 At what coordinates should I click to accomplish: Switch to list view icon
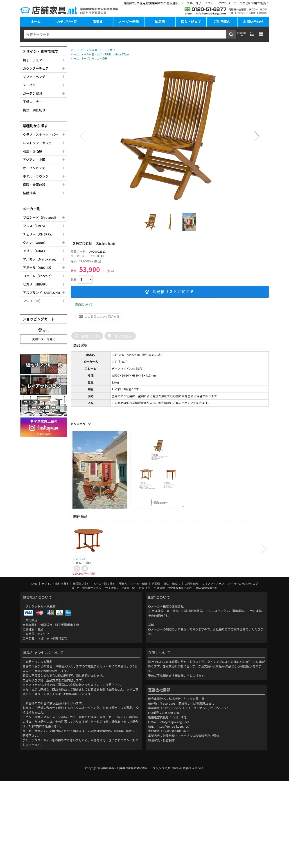pyautogui.click(x=252, y=34)
